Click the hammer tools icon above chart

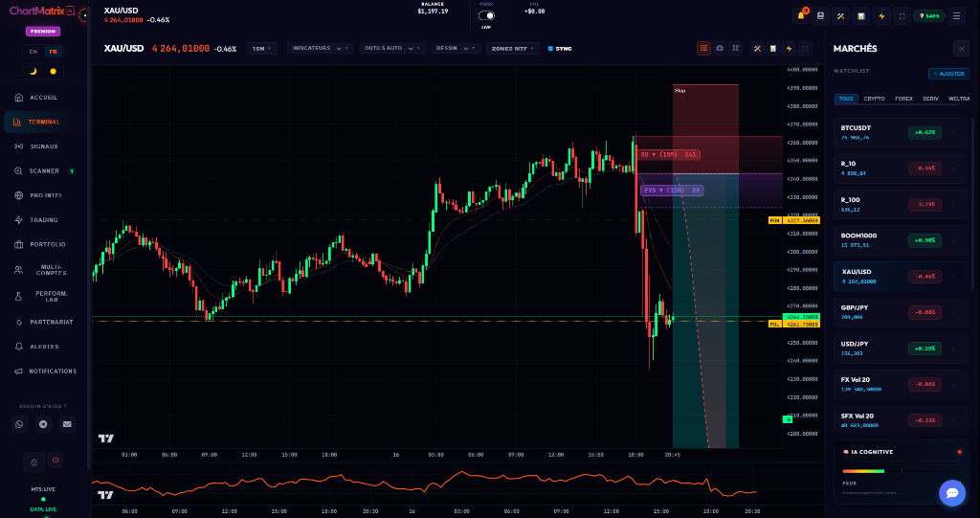point(757,48)
